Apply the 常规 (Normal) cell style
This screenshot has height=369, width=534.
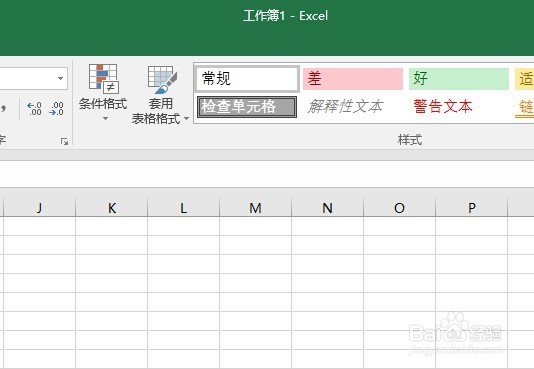point(247,79)
